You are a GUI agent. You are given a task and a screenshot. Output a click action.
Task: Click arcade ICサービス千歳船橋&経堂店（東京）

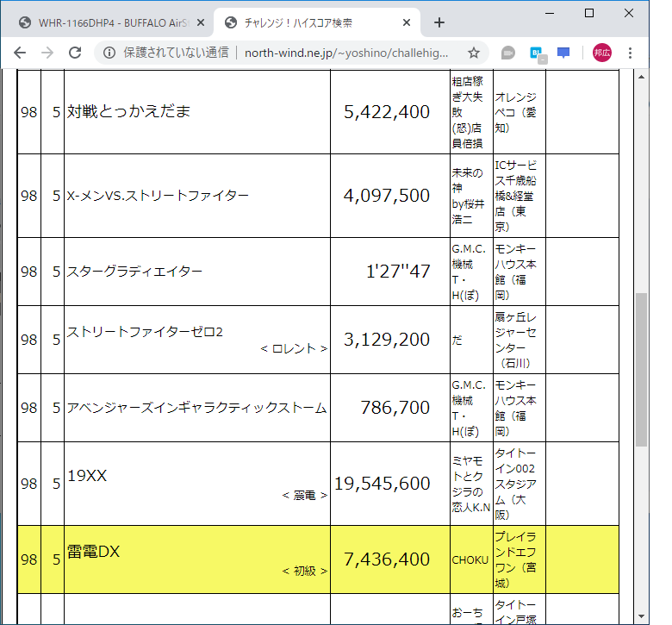tap(515, 196)
